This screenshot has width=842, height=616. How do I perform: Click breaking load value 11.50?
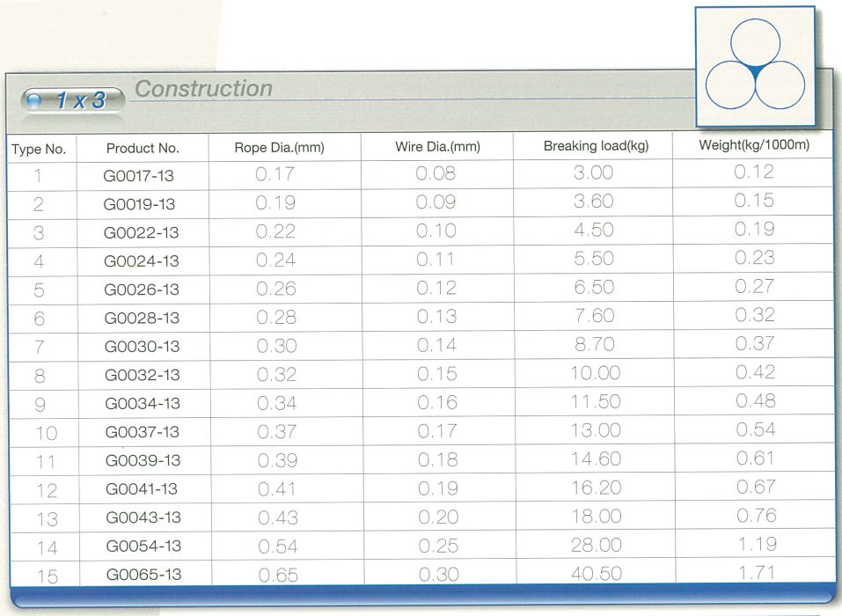[596, 401]
